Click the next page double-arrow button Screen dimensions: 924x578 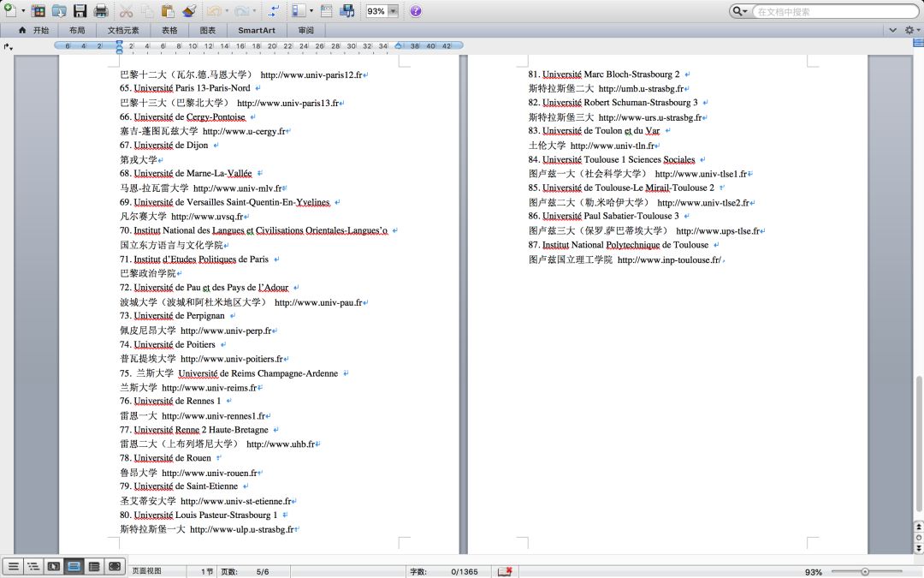(x=918, y=549)
